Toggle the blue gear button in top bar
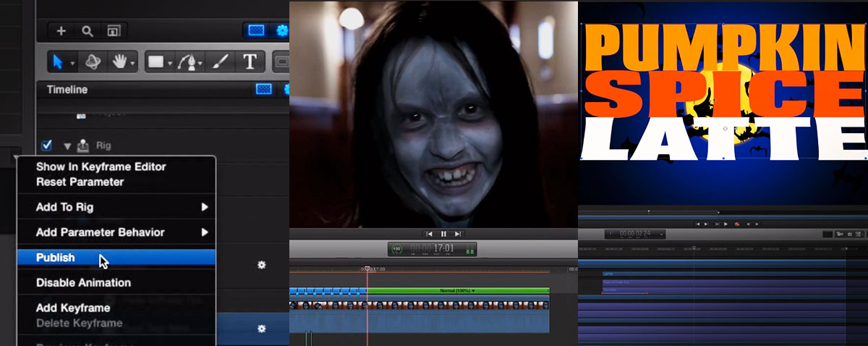868x346 pixels. pos(282,30)
